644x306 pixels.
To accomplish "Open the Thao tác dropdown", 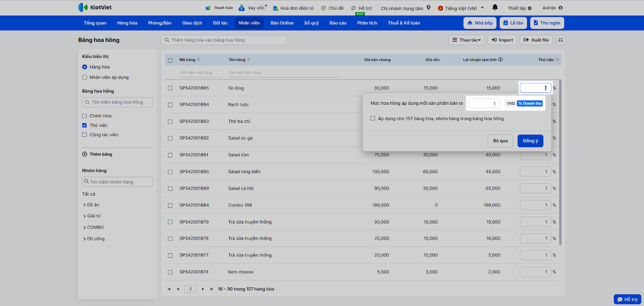I will tap(466, 40).
